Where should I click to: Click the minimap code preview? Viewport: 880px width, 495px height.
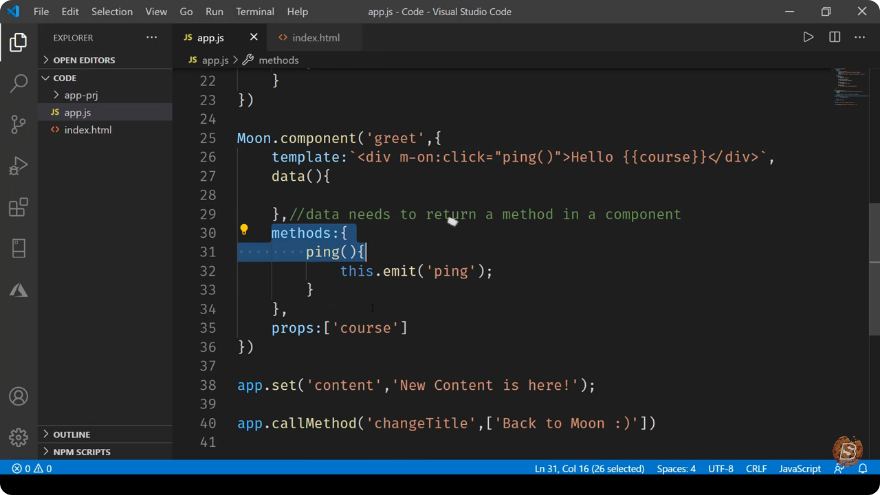tap(850, 87)
